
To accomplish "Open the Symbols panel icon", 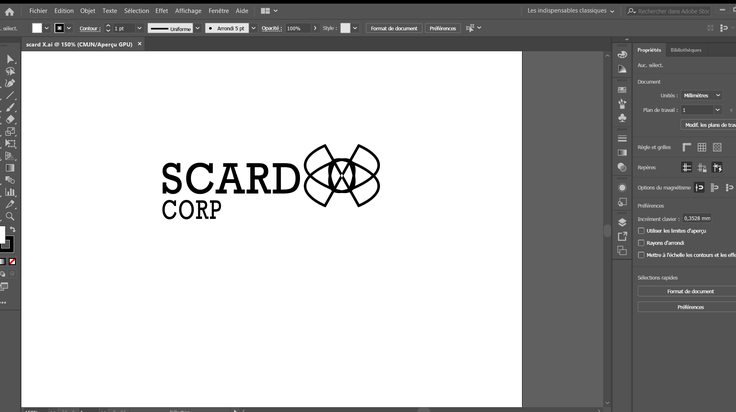I will (x=622, y=118).
